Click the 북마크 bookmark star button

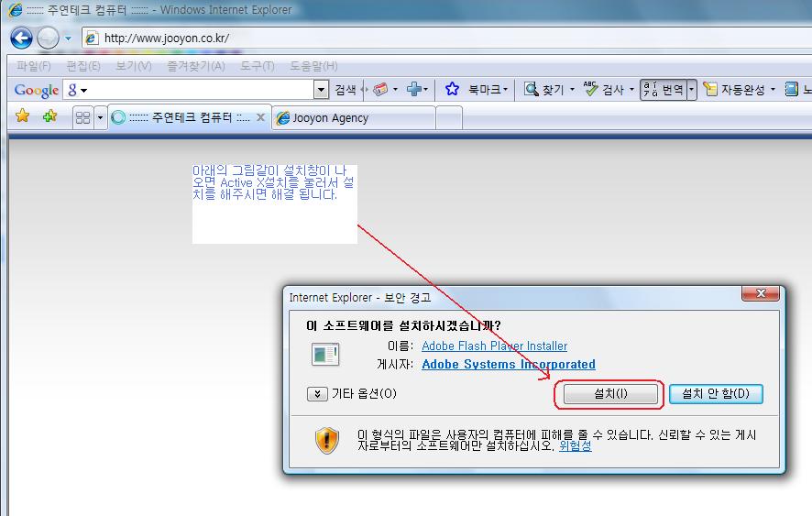(x=477, y=89)
